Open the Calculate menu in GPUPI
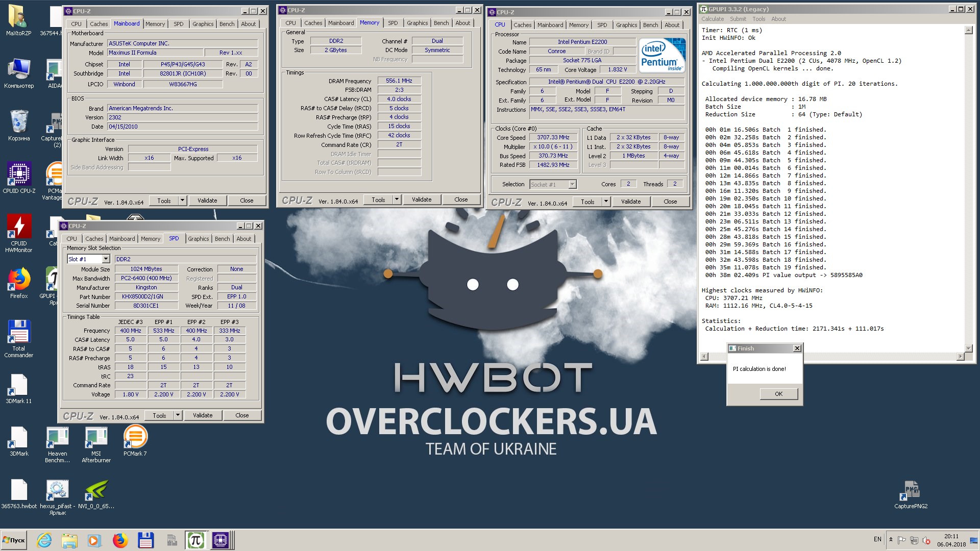Screen dimensions: 980x551 pos(712,19)
